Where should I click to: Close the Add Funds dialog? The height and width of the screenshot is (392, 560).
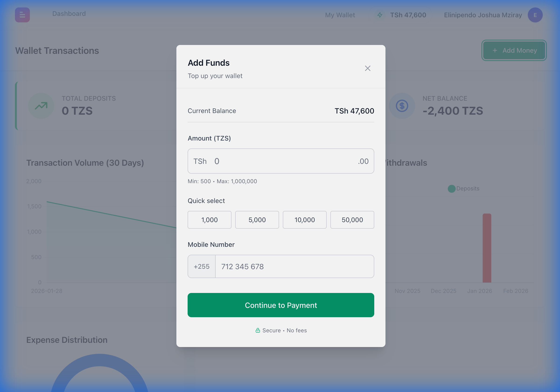(x=367, y=69)
